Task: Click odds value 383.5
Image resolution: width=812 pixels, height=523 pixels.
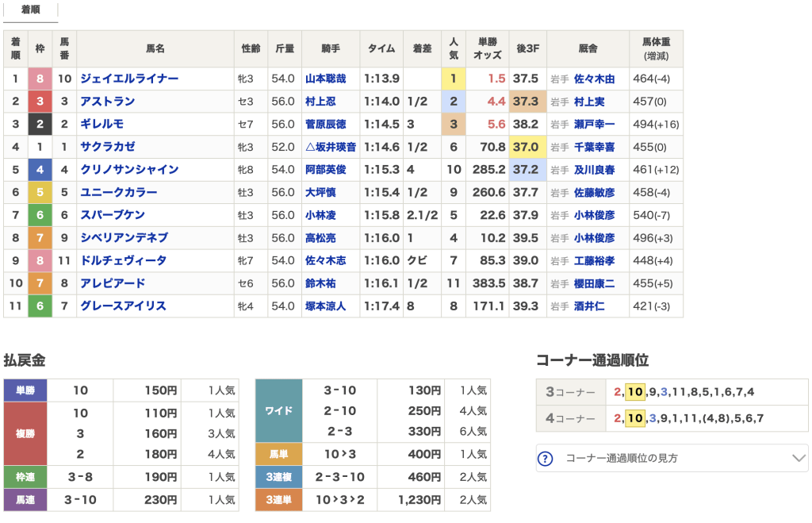Action: (488, 283)
